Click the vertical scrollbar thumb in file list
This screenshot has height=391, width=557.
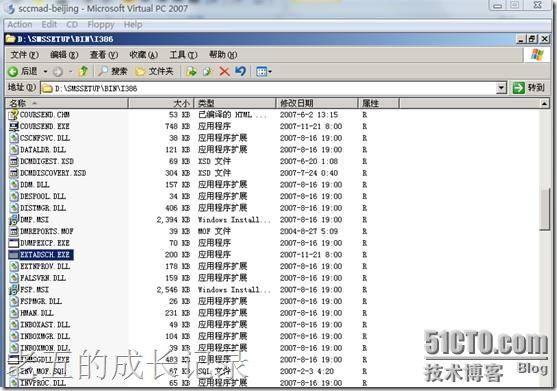tap(545, 210)
